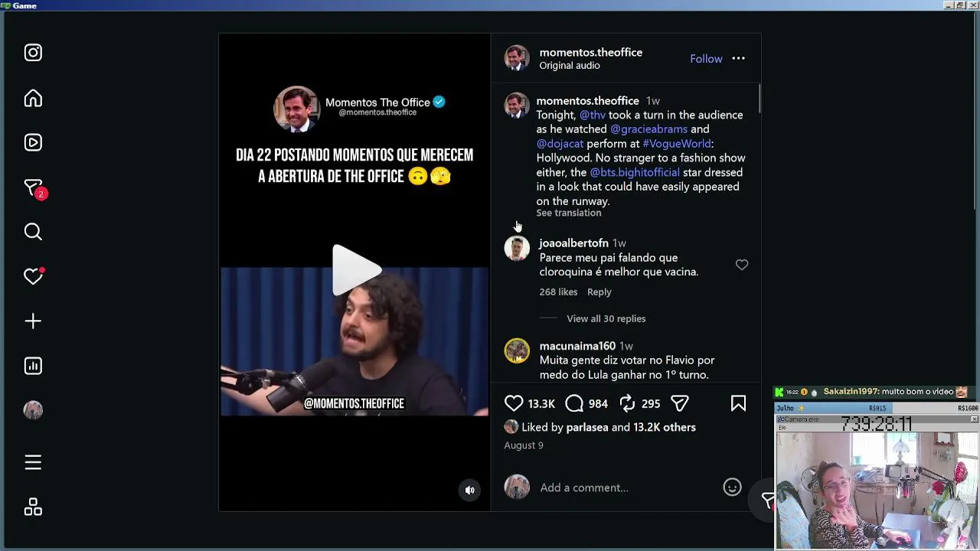Viewport: 980px width, 551px height.
Task: Open Messages with 2 unread badge
Action: pos(34,188)
